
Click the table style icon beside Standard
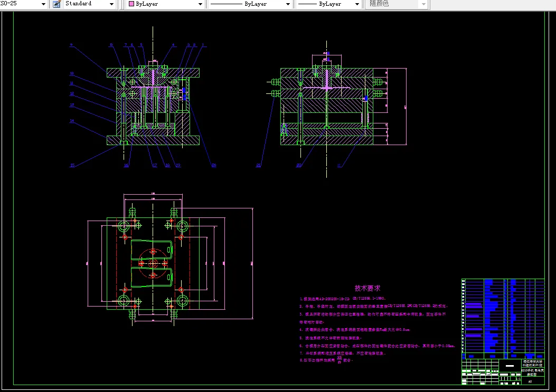pos(56,4)
